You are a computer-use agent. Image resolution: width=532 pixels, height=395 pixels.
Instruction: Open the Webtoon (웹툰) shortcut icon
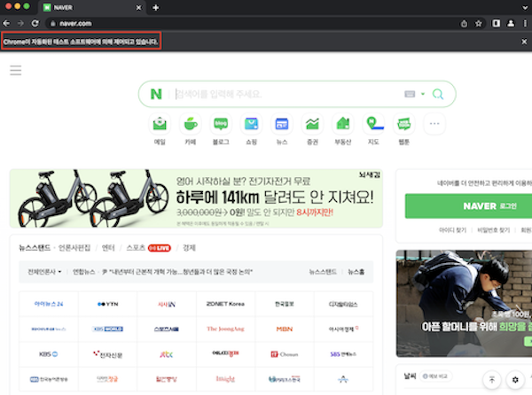(x=403, y=124)
